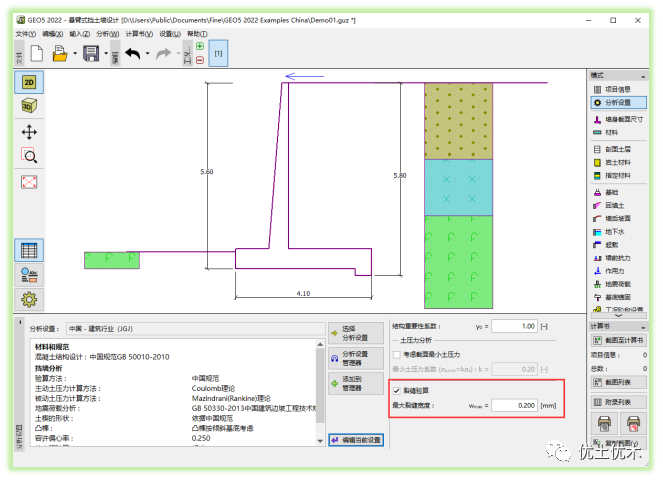The image size is (663, 481).
Task: Toggle the table panel icon on the left toolbar
Action: [29, 250]
